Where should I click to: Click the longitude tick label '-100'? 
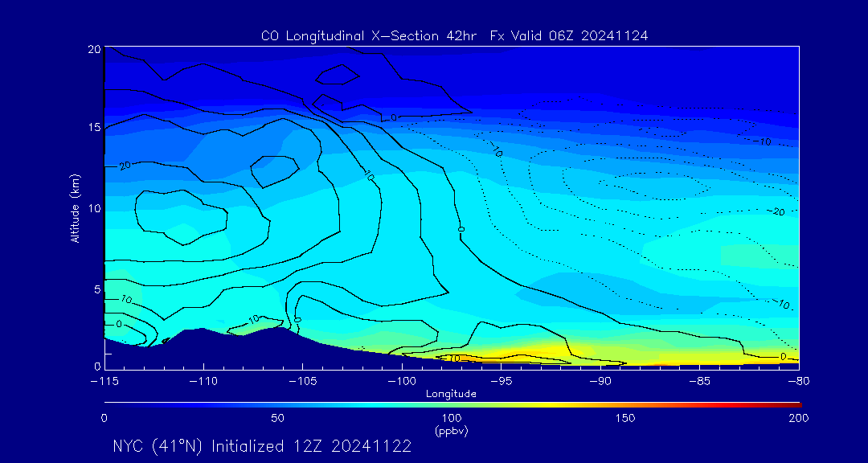coord(402,382)
